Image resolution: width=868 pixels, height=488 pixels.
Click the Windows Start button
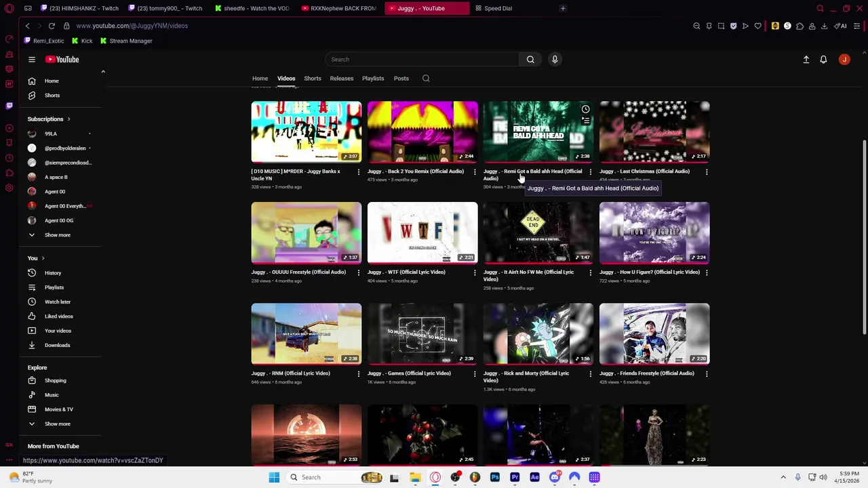pyautogui.click(x=274, y=477)
